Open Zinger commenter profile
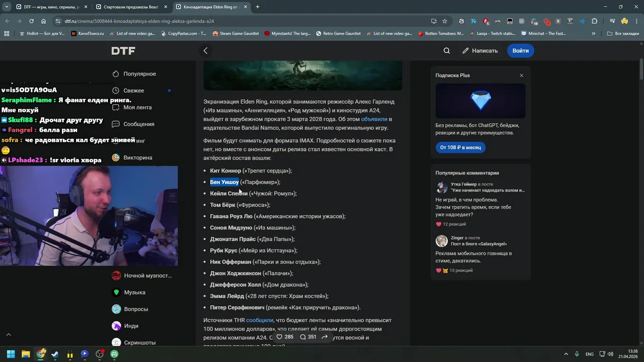This screenshot has width=644, height=362. pos(457,238)
